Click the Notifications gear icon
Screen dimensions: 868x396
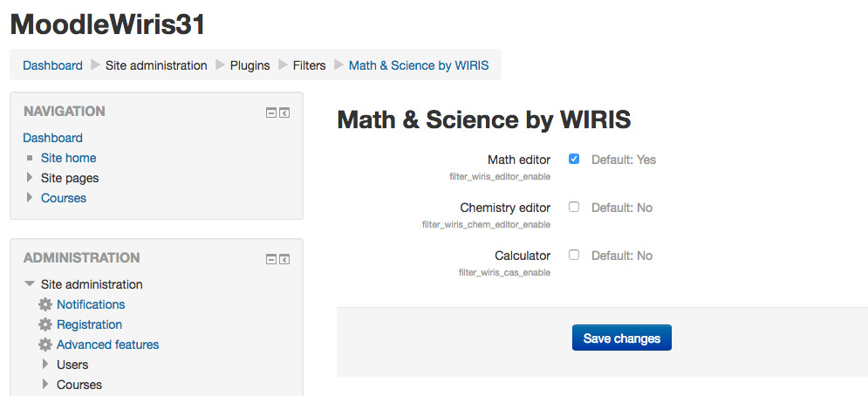coord(45,304)
